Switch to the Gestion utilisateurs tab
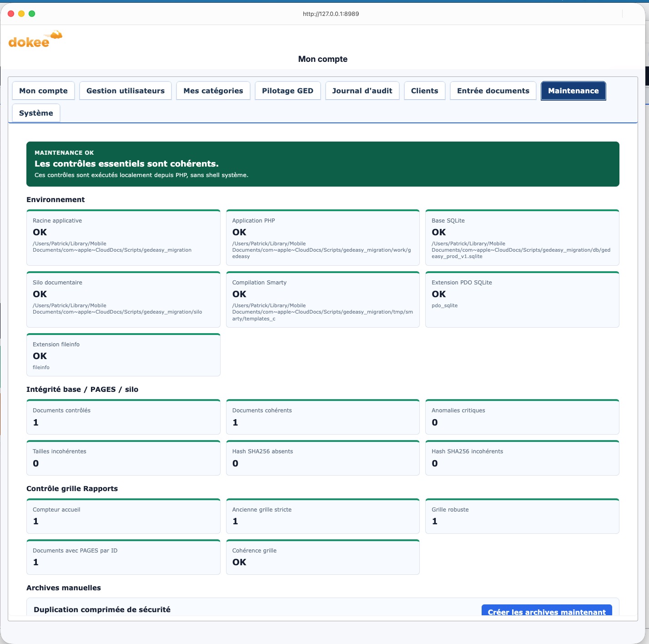The width and height of the screenshot is (649, 644). coord(126,91)
